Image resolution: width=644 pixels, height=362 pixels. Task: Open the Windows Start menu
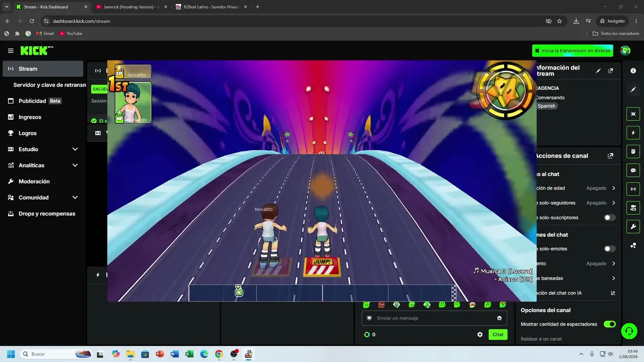[x=11, y=354]
